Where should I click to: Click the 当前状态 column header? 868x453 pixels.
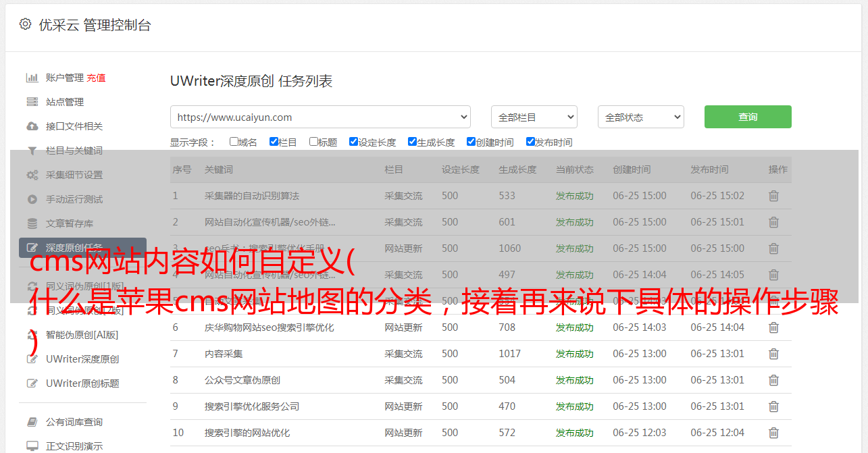pos(575,169)
